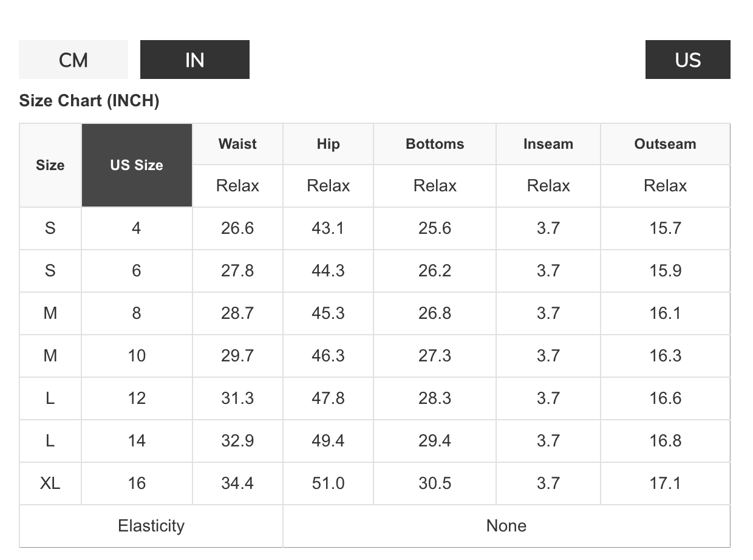Switch size units to CM
753x560 pixels.
click(x=73, y=60)
